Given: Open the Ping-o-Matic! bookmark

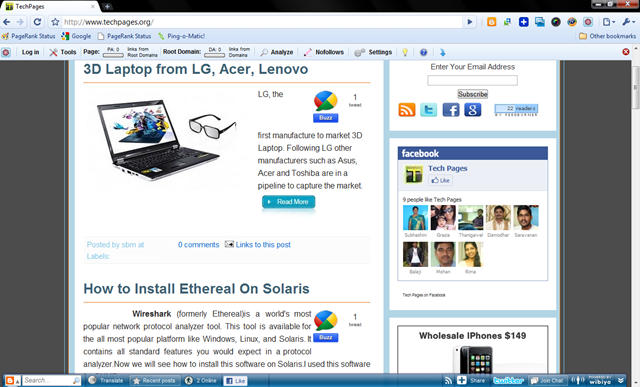Looking at the screenshot, I should pos(182,36).
